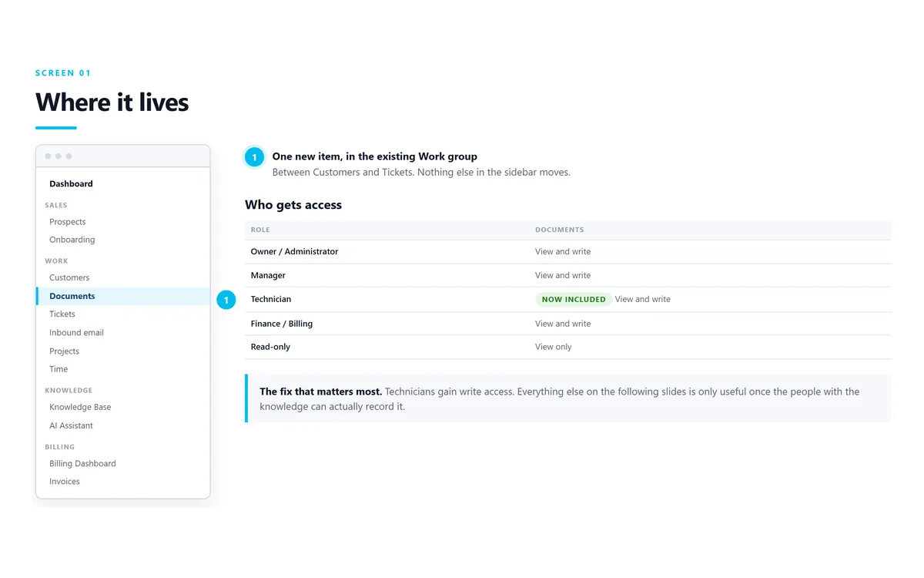Click View and write in Owner row
924x578 pixels.
click(563, 252)
